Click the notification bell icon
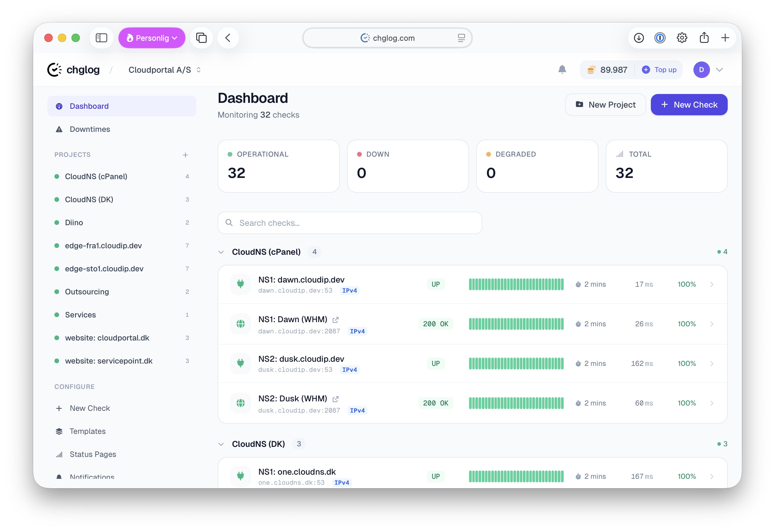The width and height of the screenshot is (775, 532). 562,70
